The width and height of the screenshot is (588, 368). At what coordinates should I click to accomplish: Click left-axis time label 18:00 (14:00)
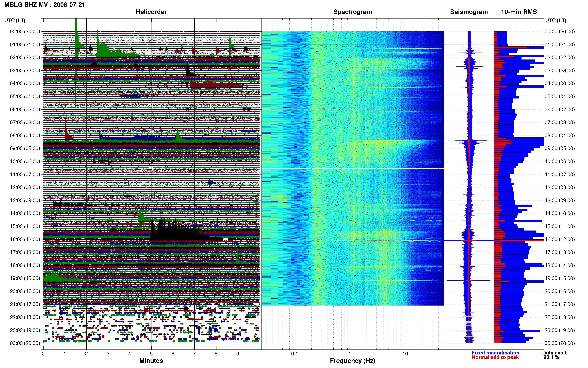pyautogui.click(x=25, y=265)
